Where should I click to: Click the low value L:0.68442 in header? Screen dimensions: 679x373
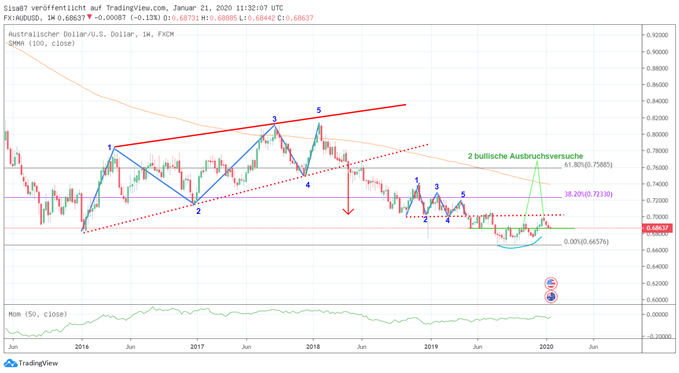coord(257,18)
